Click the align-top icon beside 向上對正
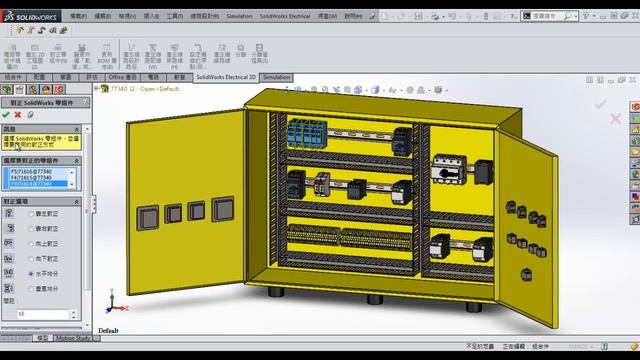The height and width of the screenshot is (360, 640). click(x=9, y=243)
